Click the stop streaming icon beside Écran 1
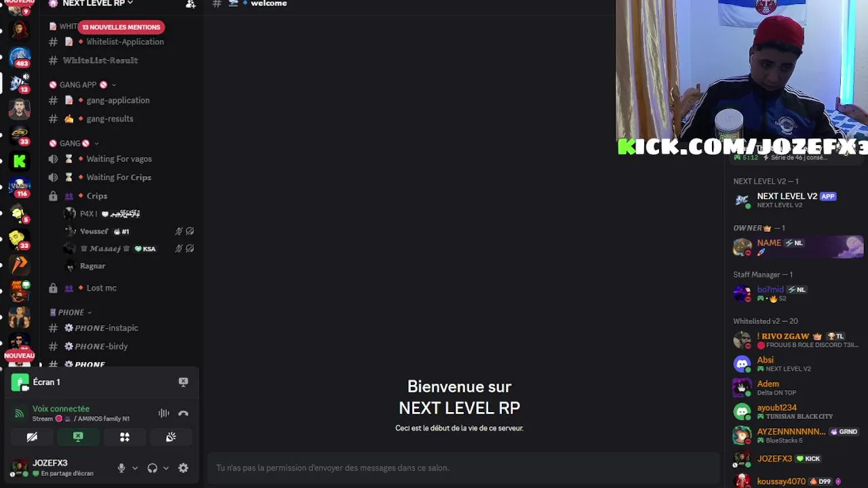The height and width of the screenshot is (488, 868). click(183, 382)
